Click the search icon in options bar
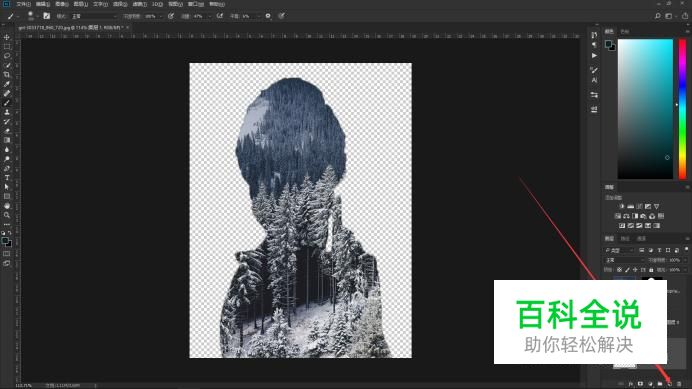692x389 pixels. click(x=658, y=16)
